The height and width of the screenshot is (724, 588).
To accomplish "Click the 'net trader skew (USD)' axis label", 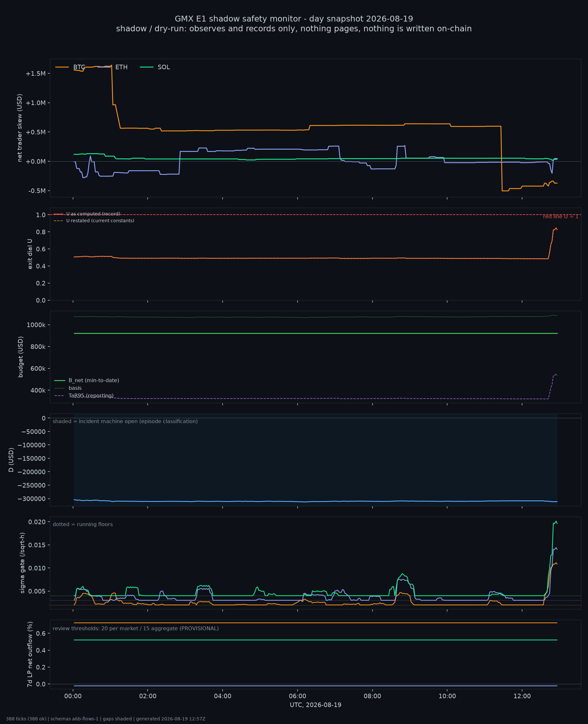I will [x=20, y=128].
